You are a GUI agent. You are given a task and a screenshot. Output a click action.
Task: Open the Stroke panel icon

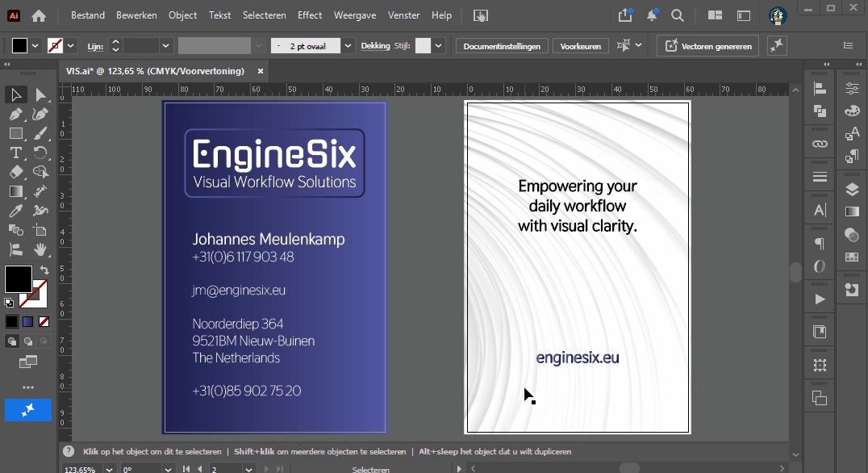[x=820, y=178]
